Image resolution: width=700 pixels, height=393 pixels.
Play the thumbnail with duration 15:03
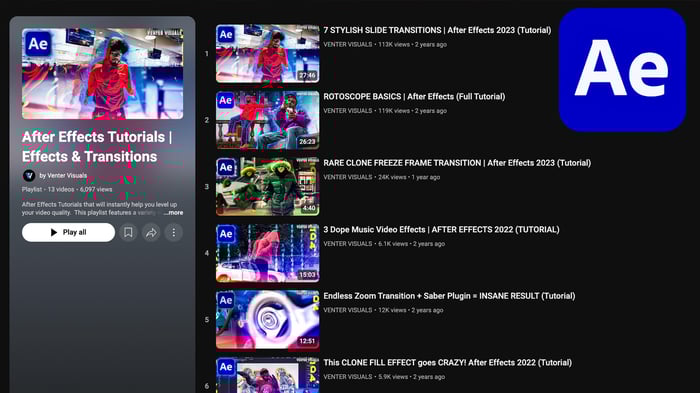coord(267,253)
